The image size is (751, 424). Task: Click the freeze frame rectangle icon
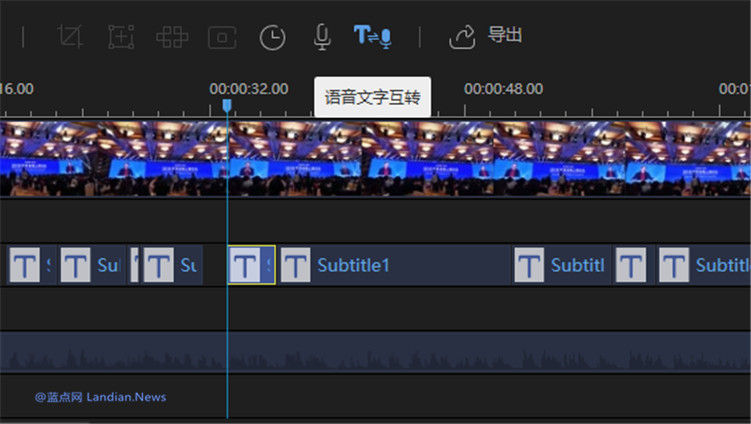(x=222, y=37)
